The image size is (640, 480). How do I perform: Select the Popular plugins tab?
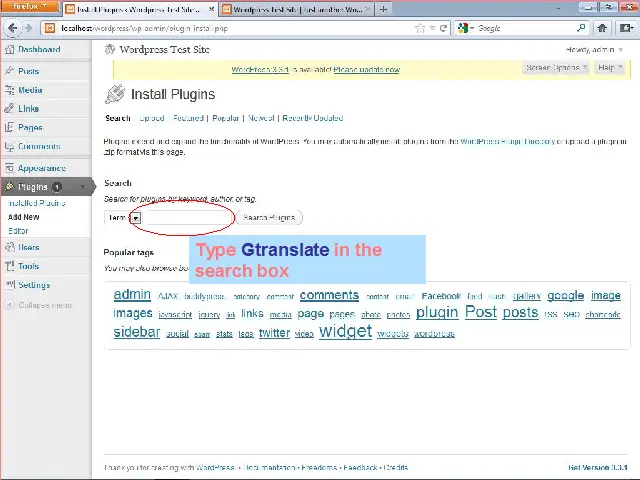point(225,118)
